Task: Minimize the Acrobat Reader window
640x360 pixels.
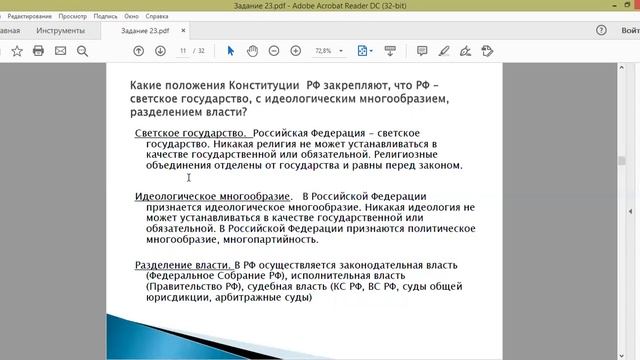Action: (614, 5)
